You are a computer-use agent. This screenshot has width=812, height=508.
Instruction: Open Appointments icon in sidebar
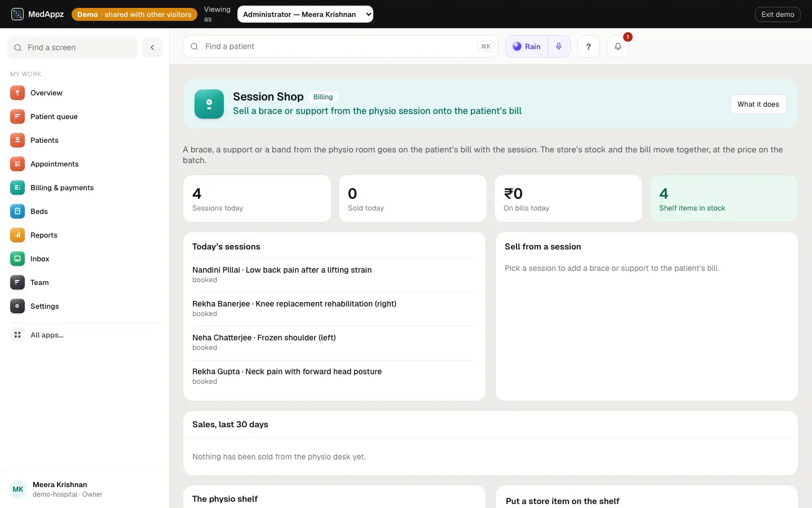coord(17,164)
